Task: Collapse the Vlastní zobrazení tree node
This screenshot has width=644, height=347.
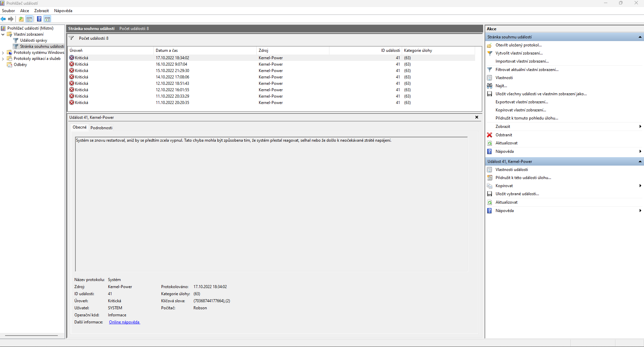Action: [x=3, y=34]
